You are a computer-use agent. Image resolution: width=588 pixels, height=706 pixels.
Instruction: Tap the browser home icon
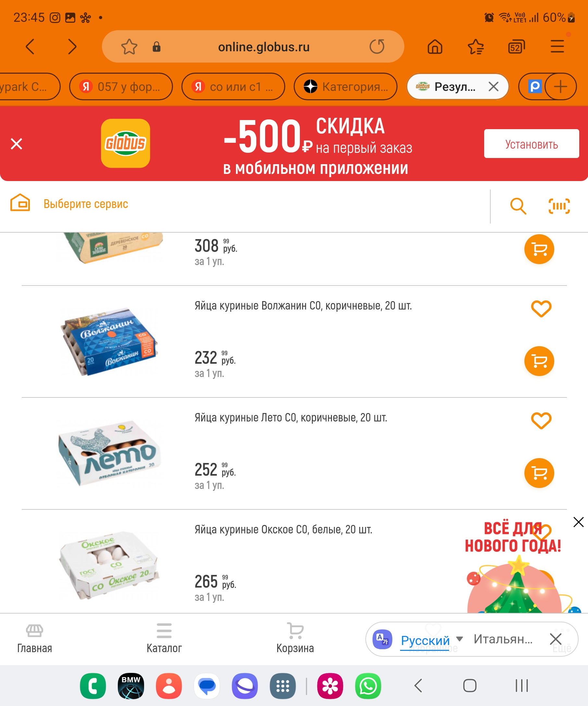(x=435, y=47)
